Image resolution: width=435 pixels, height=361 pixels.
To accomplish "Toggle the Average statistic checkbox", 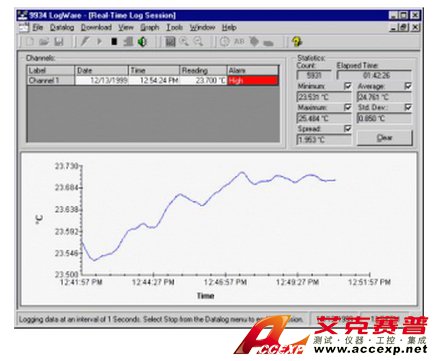I will click(408, 86).
